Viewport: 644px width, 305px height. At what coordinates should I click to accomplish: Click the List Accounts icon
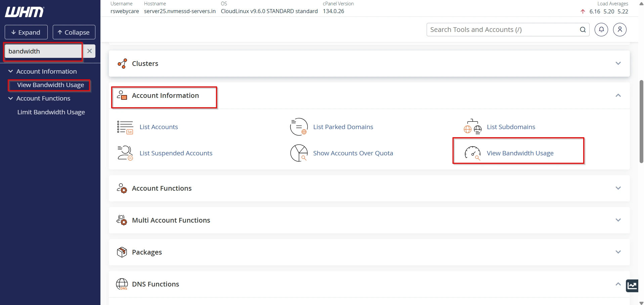click(x=125, y=127)
